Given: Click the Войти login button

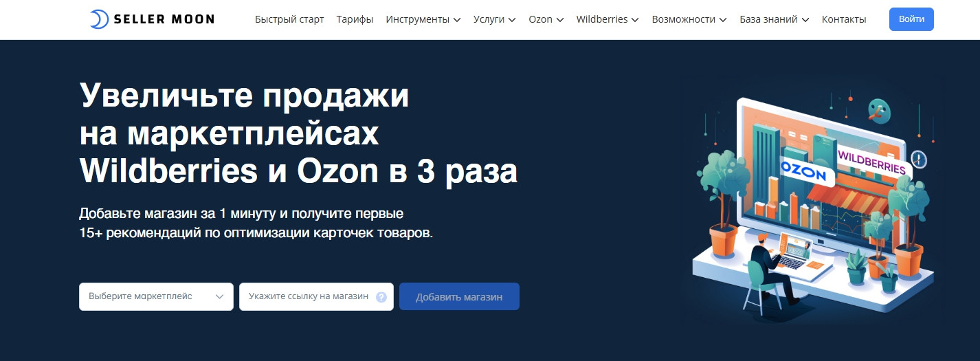Looking at the screenshot, I should [911, 19].
